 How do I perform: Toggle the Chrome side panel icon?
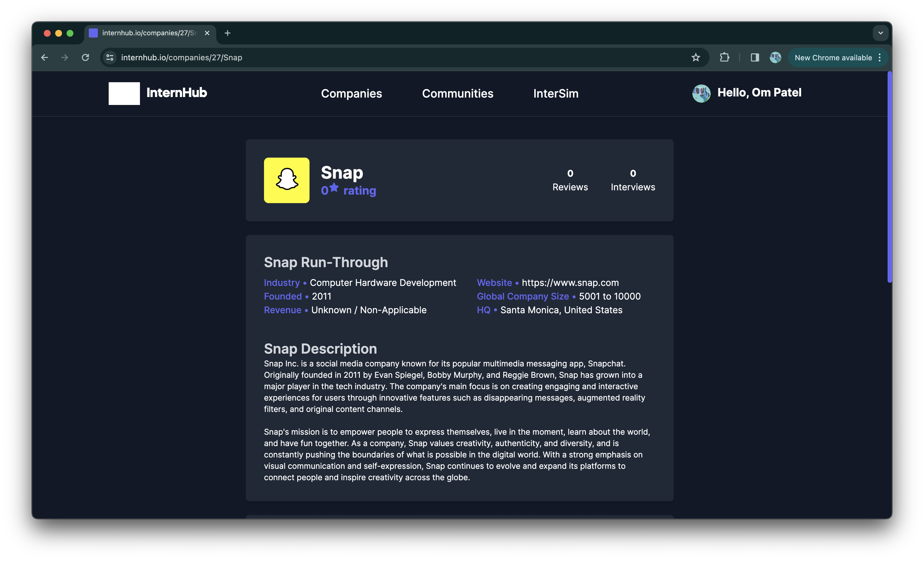coord(754,57)
